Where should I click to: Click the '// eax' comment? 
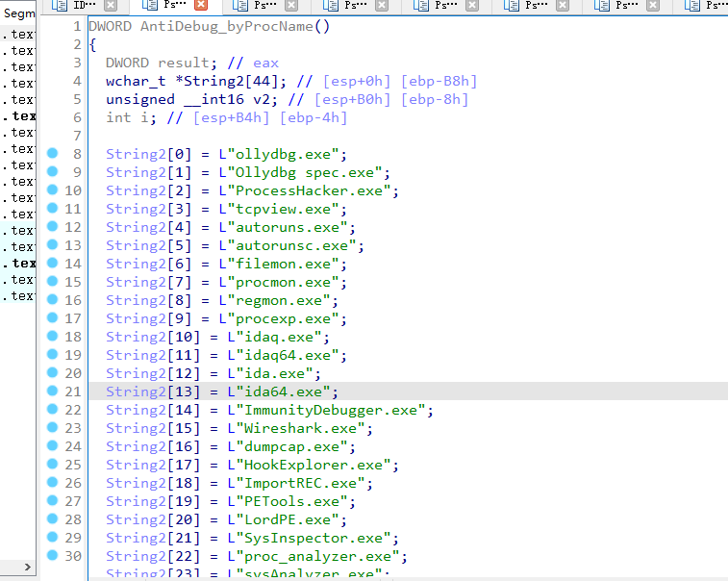(253, 63)
